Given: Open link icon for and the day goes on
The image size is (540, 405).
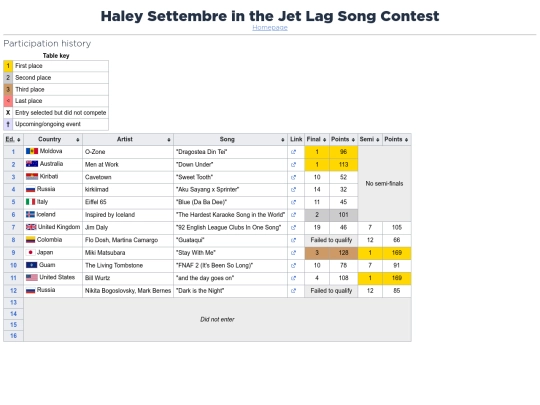Looking at the screenshot, I should tap(293, 278).
